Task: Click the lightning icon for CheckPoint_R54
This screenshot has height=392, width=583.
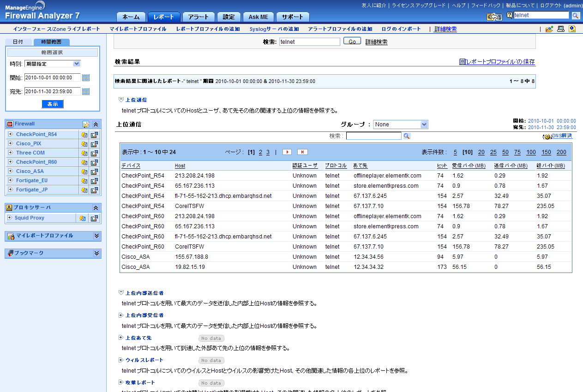Action: pos(84,135)
